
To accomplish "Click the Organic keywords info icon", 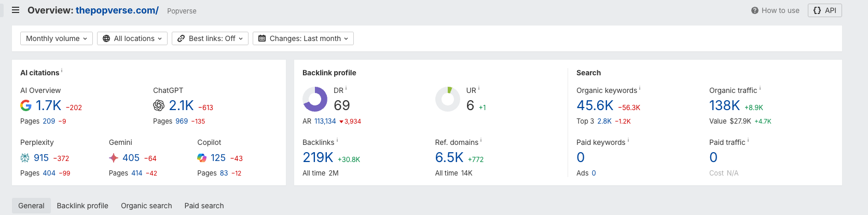I will [640, 88].
